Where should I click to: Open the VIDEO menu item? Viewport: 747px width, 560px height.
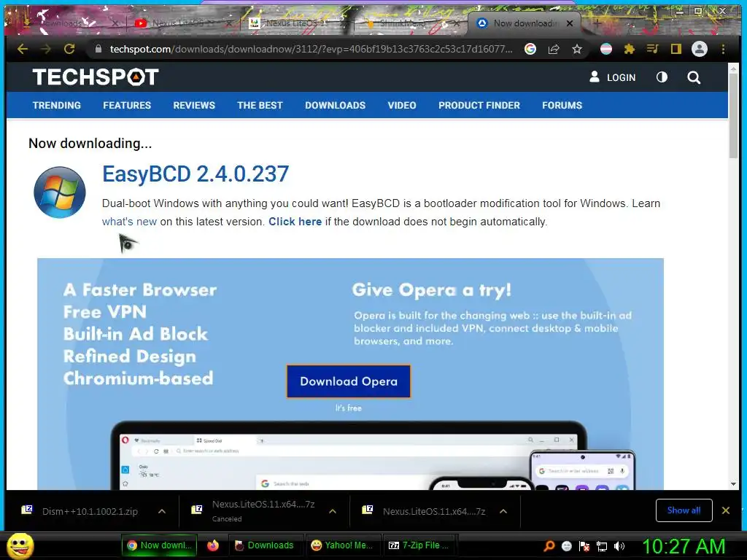pos(402,105)
